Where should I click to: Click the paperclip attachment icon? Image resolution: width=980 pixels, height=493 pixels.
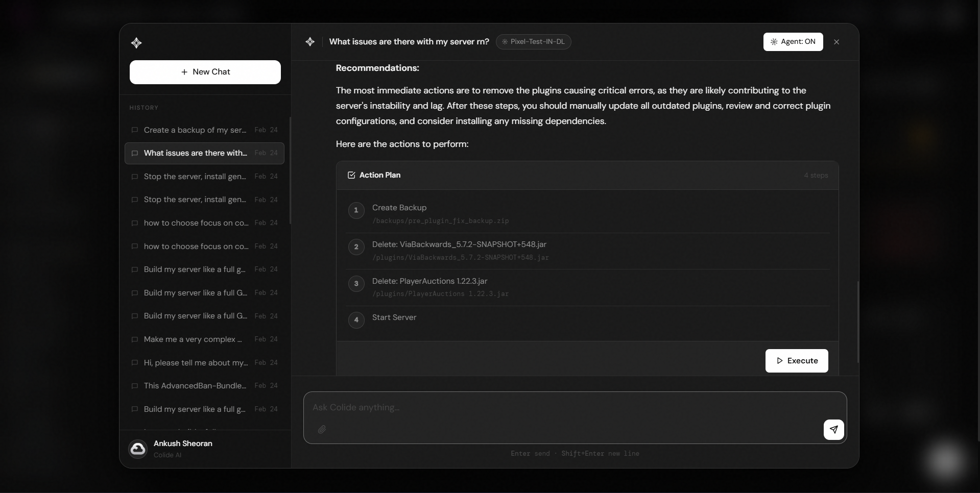click(x=322, y=430)
